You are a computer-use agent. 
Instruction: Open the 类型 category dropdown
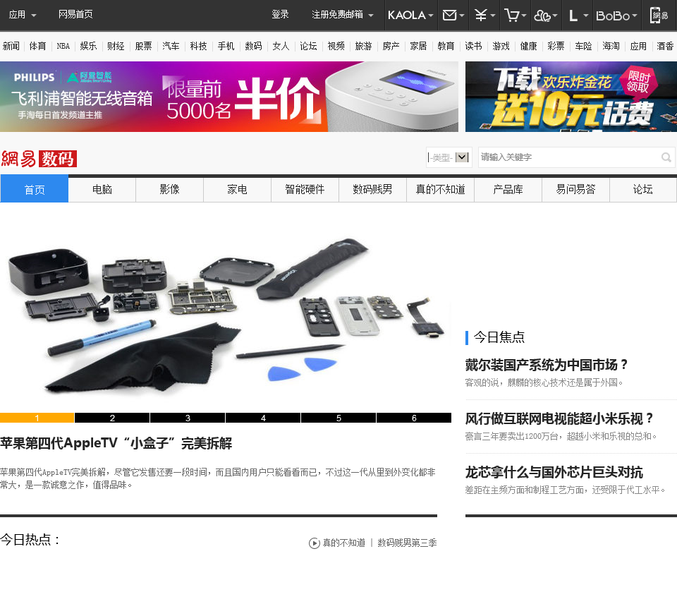449,157
